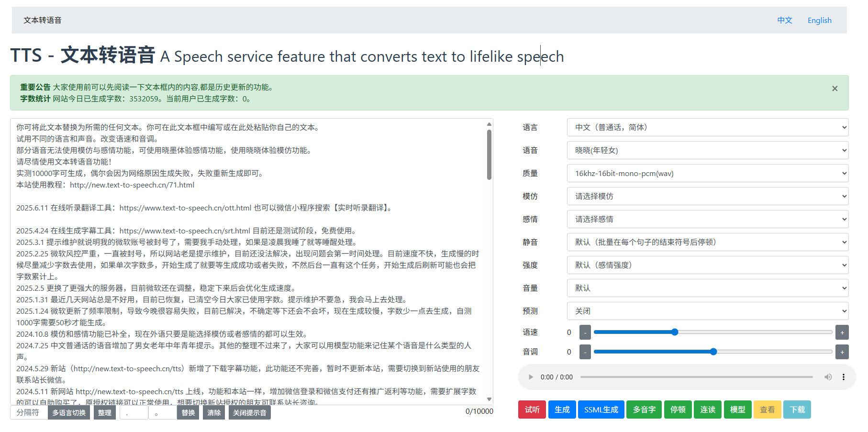Raise 音调 using the plus button

(x=842, y=352)
